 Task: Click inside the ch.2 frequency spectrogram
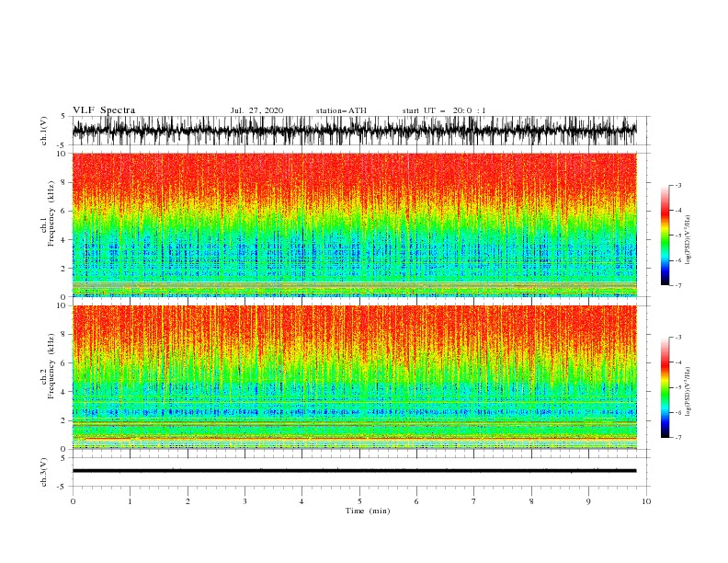point(355,377)
